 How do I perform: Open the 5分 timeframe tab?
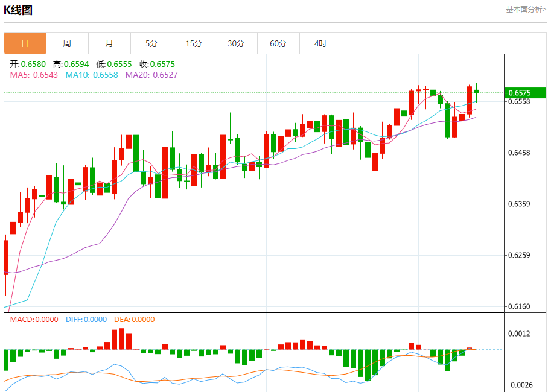(151, 43)
